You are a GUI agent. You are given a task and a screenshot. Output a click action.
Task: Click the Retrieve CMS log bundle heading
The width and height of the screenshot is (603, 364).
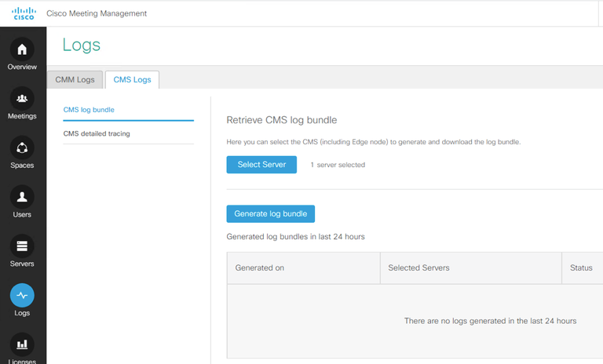click(282, 120)
